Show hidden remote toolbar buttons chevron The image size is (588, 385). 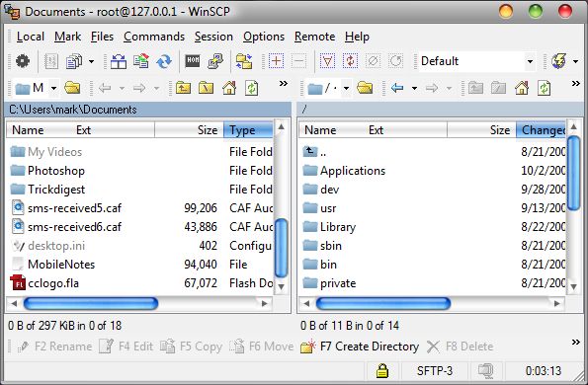click(x=576, y=83)
